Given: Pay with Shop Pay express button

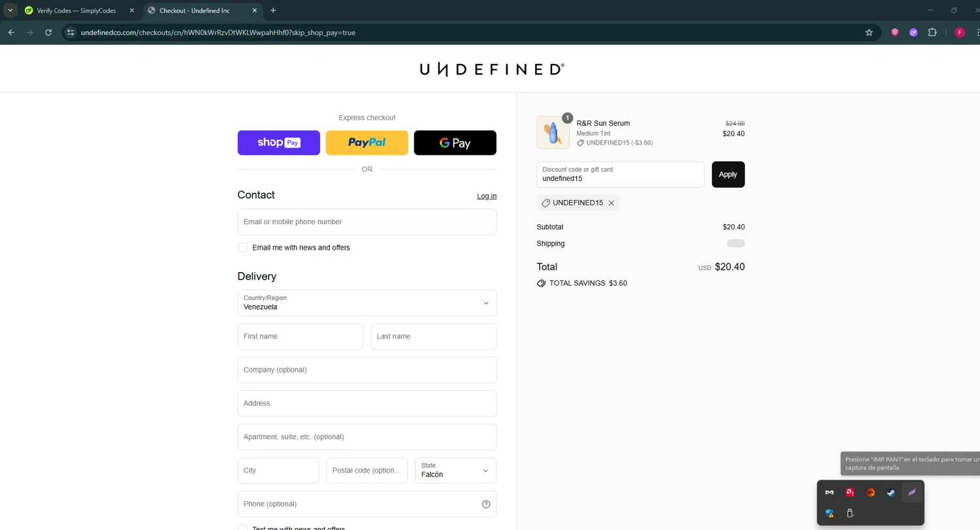Looking at the screenshot, I should click(x=279, y=142).
